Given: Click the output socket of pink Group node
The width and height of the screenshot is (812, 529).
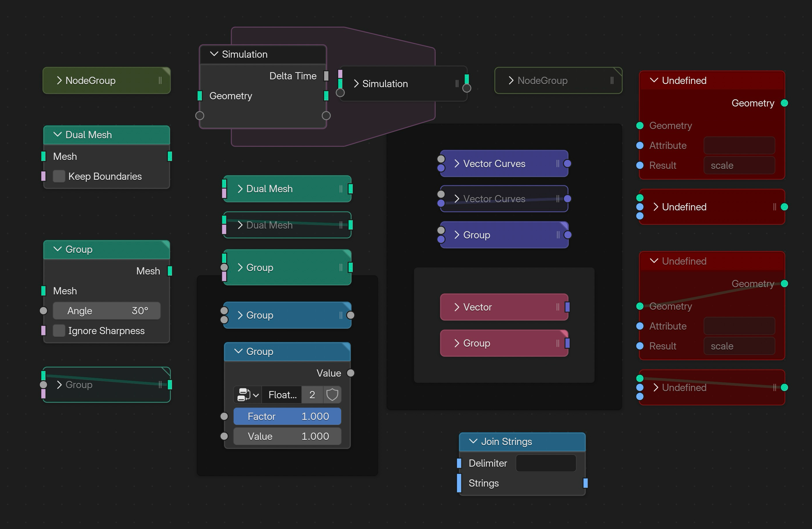Looking at the screenshot, I should (567, 343).
